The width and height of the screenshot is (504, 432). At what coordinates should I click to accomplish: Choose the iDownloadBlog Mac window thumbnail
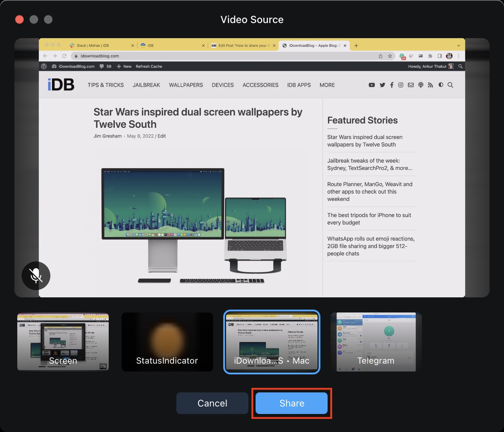pos(272,342)
